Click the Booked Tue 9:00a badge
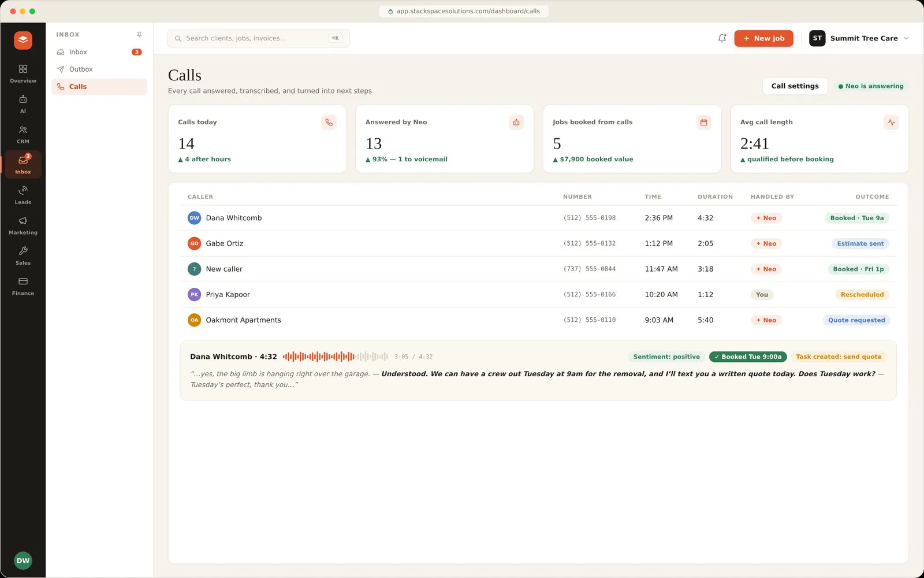 point(748,357)
